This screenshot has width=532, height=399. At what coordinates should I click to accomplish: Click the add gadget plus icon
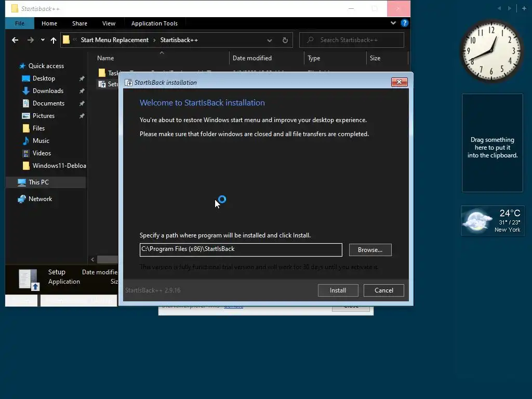[x=524, y=8]
